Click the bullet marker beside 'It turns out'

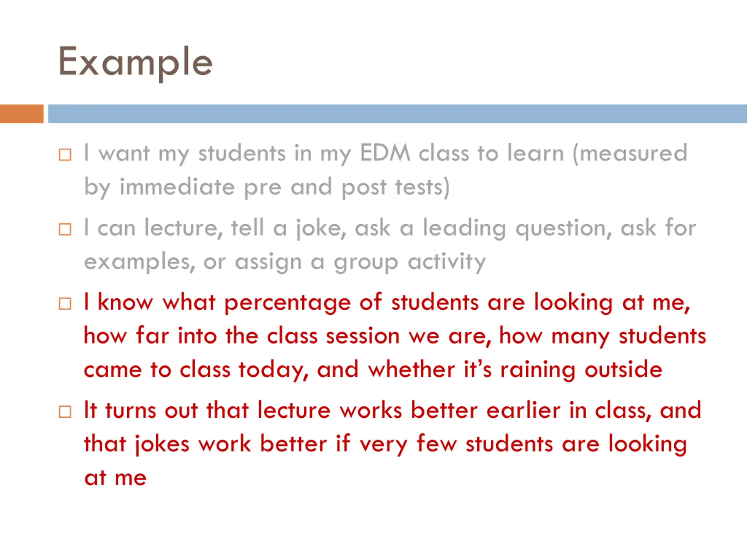coord(65,412)
